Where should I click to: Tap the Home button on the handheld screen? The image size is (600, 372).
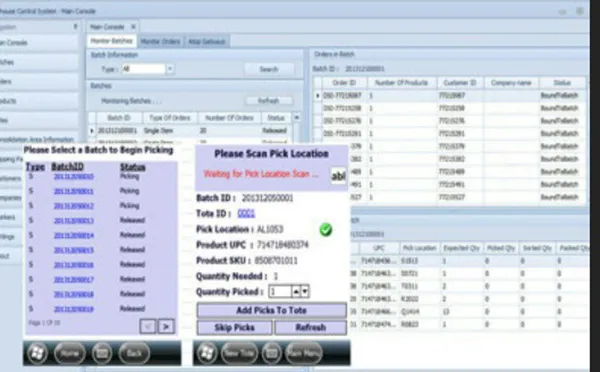click(69, 353)
